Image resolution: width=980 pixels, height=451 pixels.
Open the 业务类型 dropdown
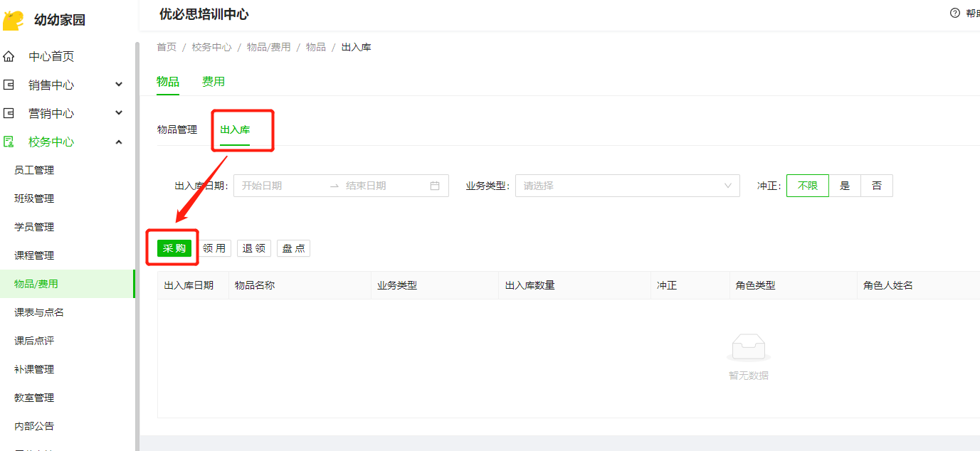(x=626, y=186)
